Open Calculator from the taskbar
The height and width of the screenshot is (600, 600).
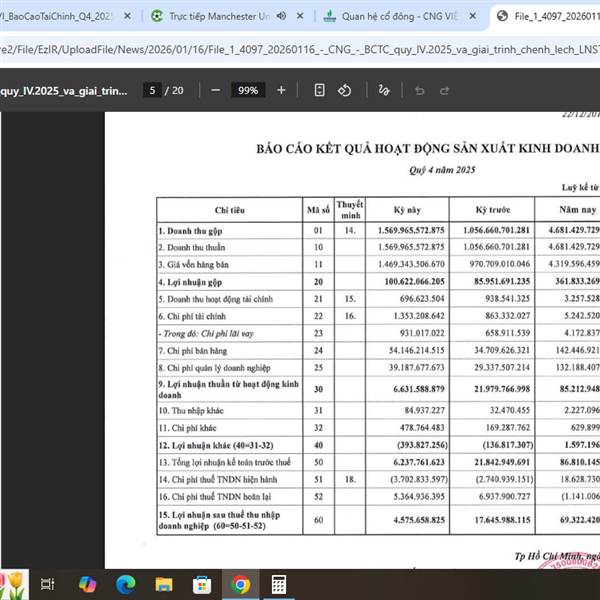pos(279,584)
